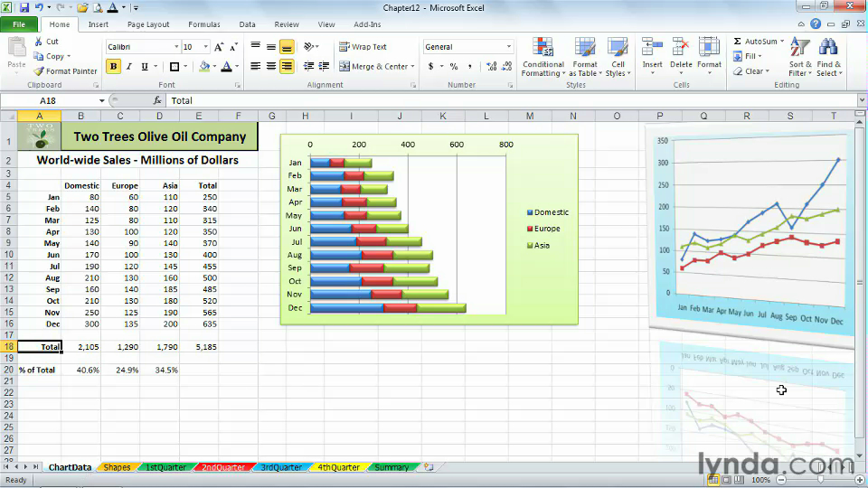Click the Fill button
Screen dimensions: 868x488
click(x=748, y=56)
